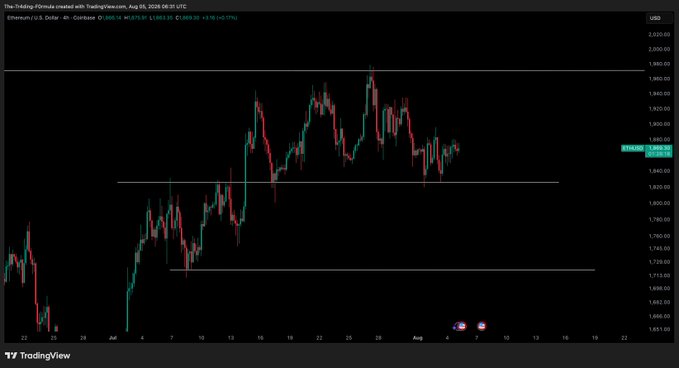Click the 1,651.00 price axis label

pyautogui.click(x=659, y=329)
